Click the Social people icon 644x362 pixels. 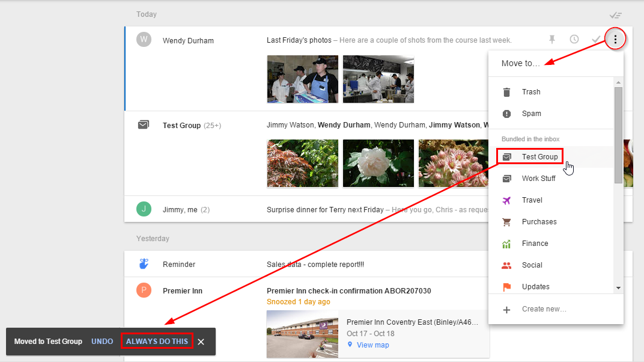click(x=507, y=265)
